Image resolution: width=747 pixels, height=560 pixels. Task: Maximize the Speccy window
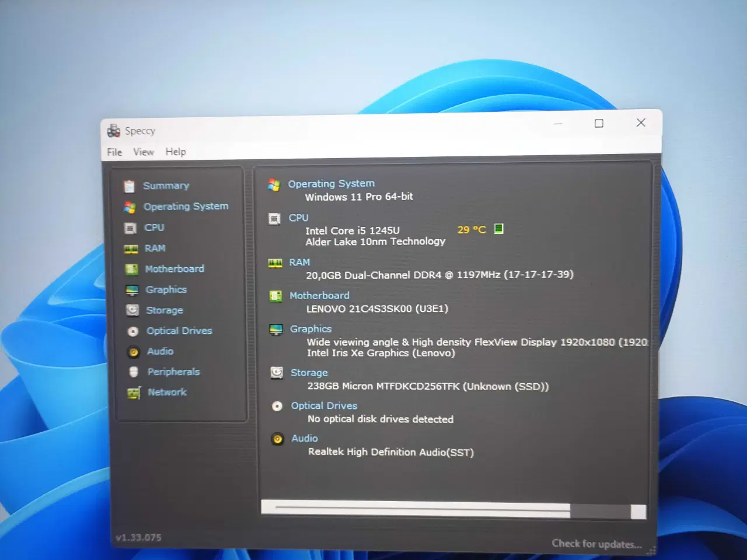pos(599,123)
